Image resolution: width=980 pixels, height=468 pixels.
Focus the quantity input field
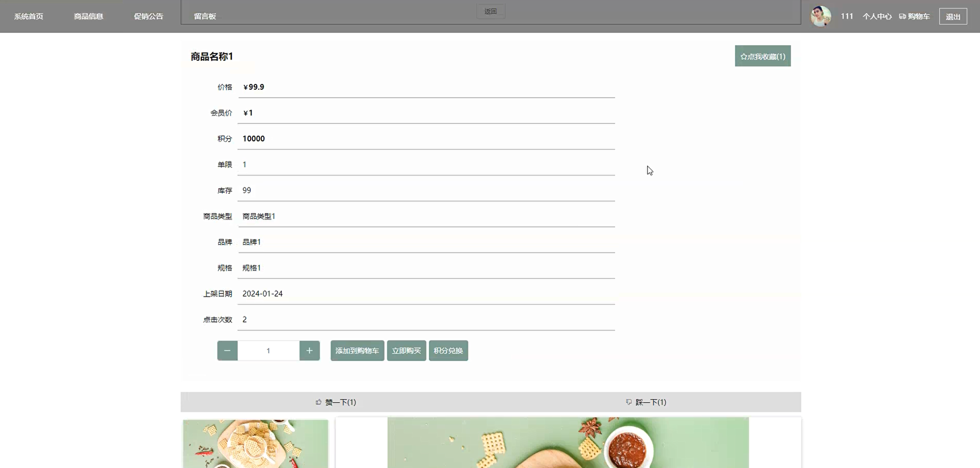pyautogui.click(x=268, y=351)
